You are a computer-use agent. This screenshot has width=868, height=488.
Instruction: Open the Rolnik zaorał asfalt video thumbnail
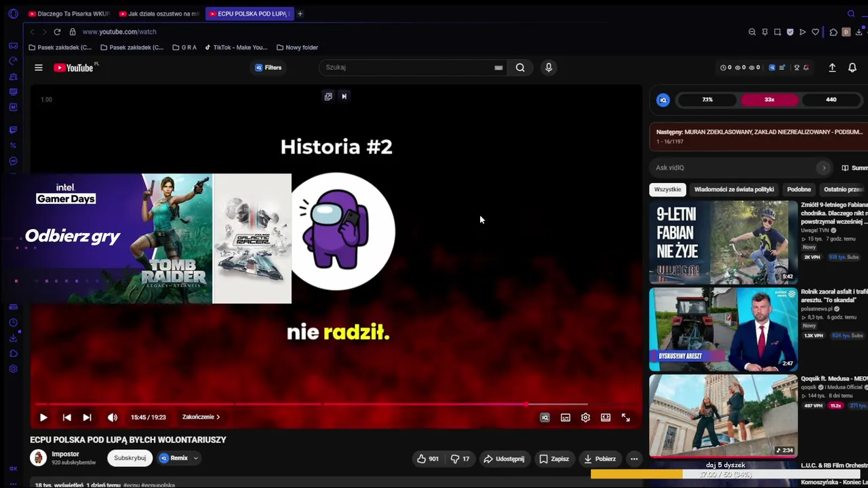tap(724, 329)
